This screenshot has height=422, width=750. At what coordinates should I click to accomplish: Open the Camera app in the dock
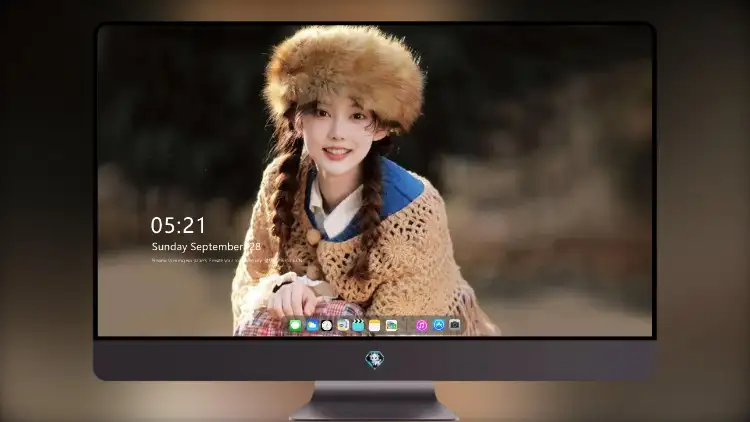(x=454, y=325)
